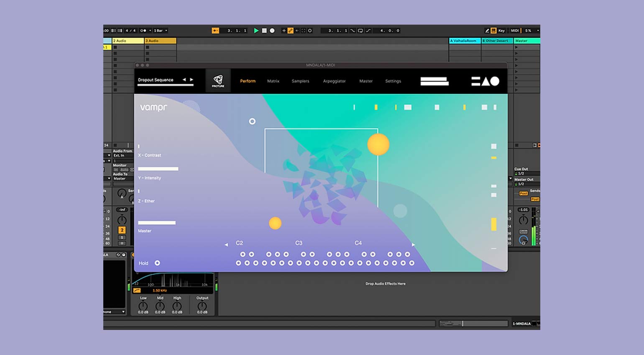Image resolution: width=644 pixels, height=355 pixels.
Task: Arm track 2 for recording
Action: coord(122,243)
